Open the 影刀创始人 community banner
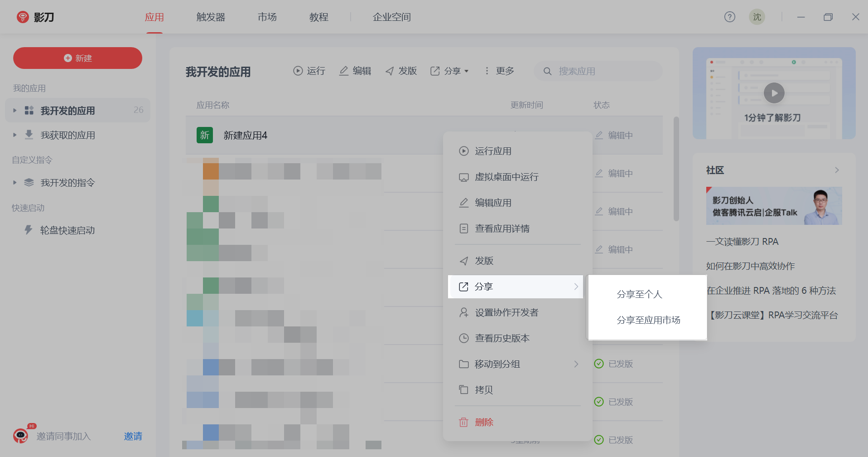 [774, 206]
